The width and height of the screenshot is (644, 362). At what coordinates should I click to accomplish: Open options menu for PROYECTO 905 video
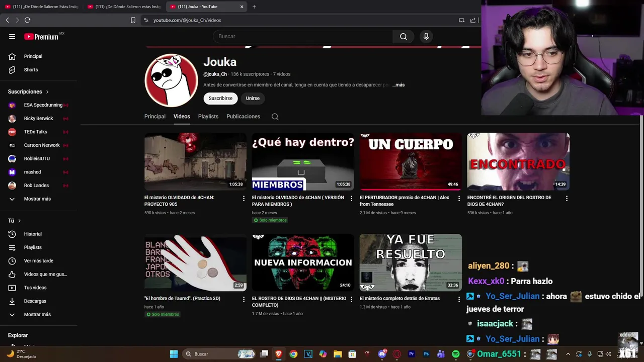coord(244,199)
